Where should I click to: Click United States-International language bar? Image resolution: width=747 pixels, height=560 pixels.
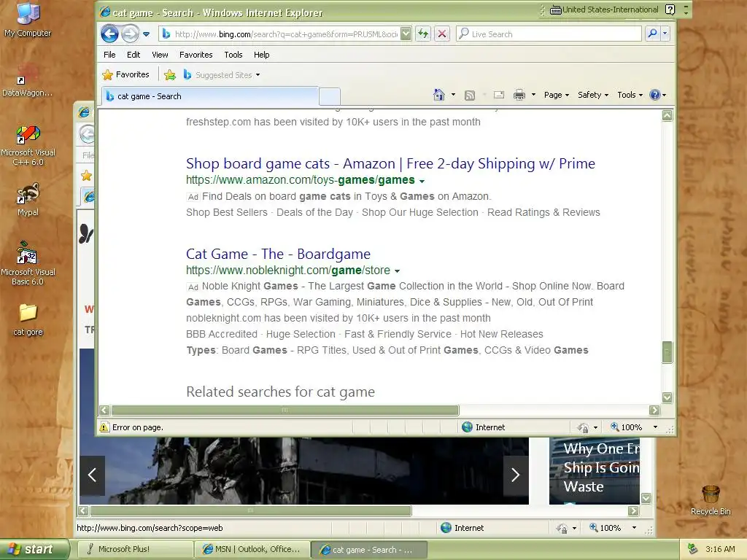pyautogui.click(x=604, y=9)
